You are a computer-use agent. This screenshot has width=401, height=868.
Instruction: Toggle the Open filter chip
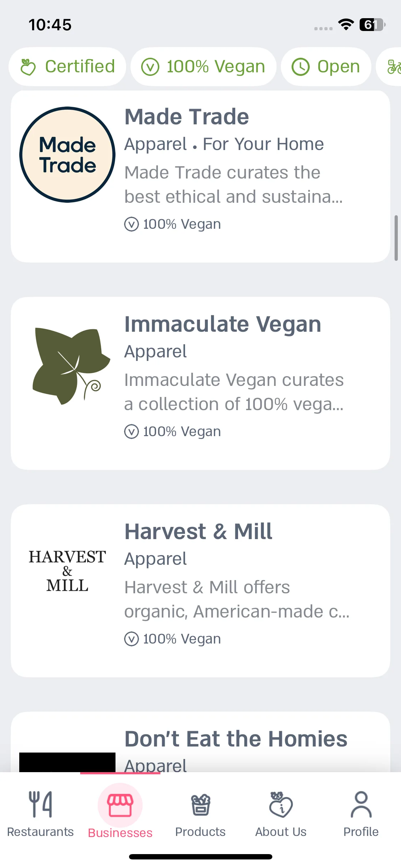(x=326, y=67)
